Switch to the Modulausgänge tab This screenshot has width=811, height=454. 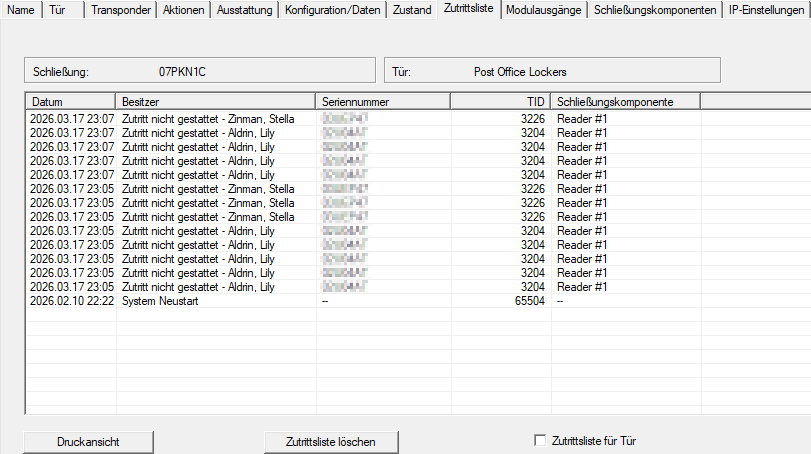[544, 10]
